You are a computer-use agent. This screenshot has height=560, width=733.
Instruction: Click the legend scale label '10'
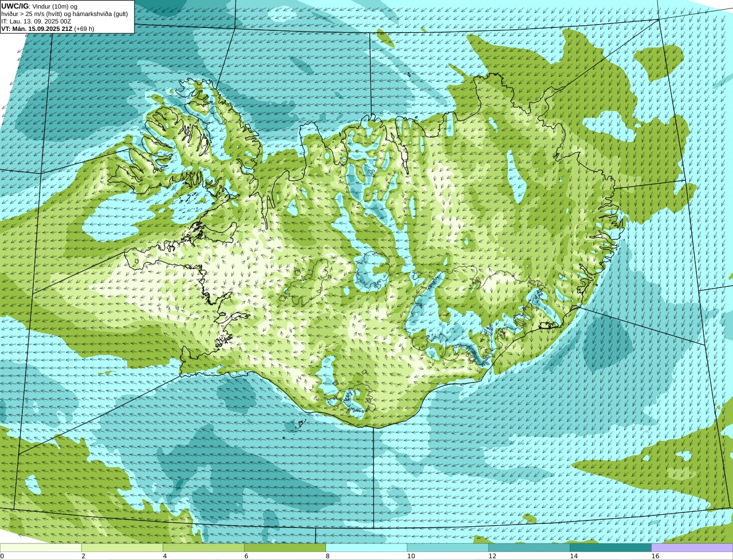[411, 556]
